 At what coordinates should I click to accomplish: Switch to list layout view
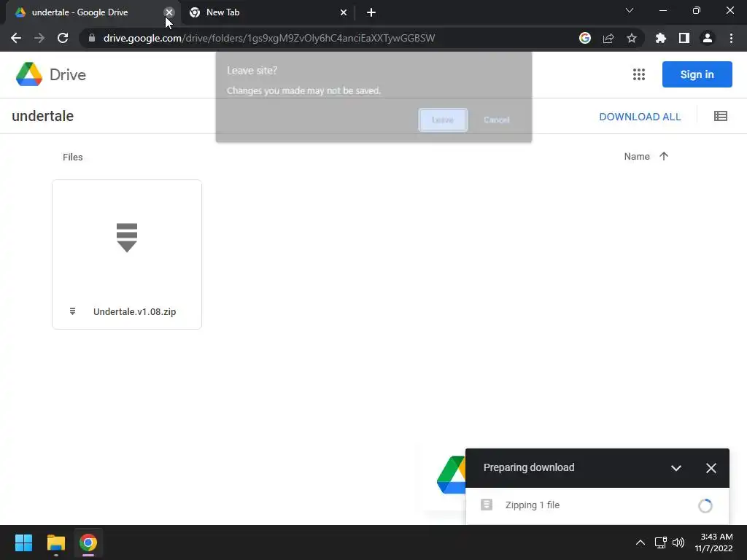721,116
